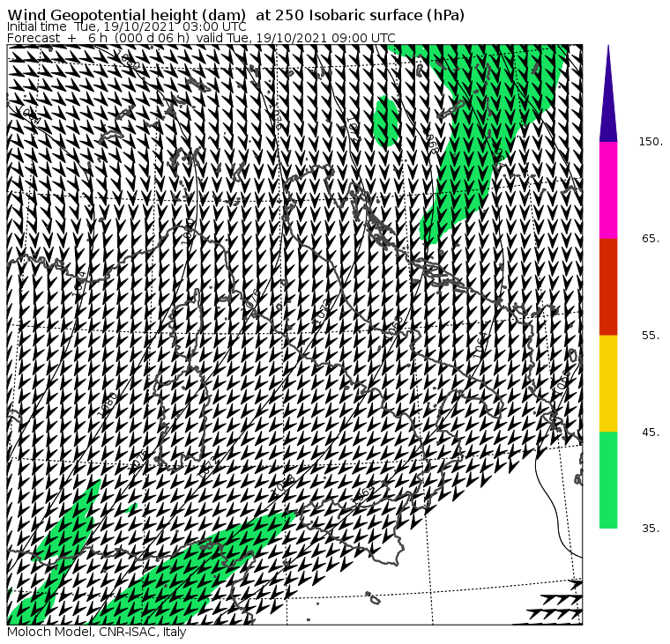Click the chart title "Wind Geopotential height (dam)"
This screenshot has width=670, height=644.
[x=126, y=15]
